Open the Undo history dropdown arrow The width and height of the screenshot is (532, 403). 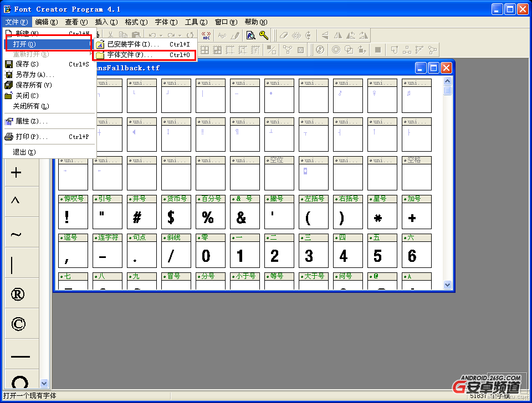(161, 35)
